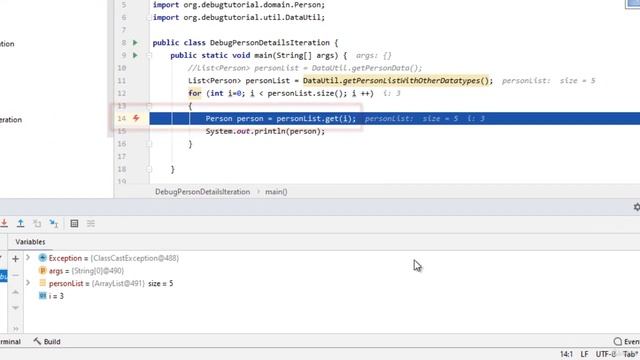This screenshot has height=360, width=640.
Task: Click 'DataUtil.getPersonListWithOtherDatatypes()' call in code
Action: [396, 81]
